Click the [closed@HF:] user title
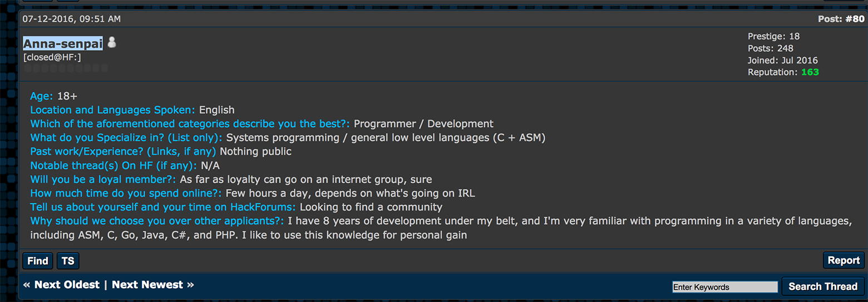This screenshot has height=302, width=868. pos(52,57)
